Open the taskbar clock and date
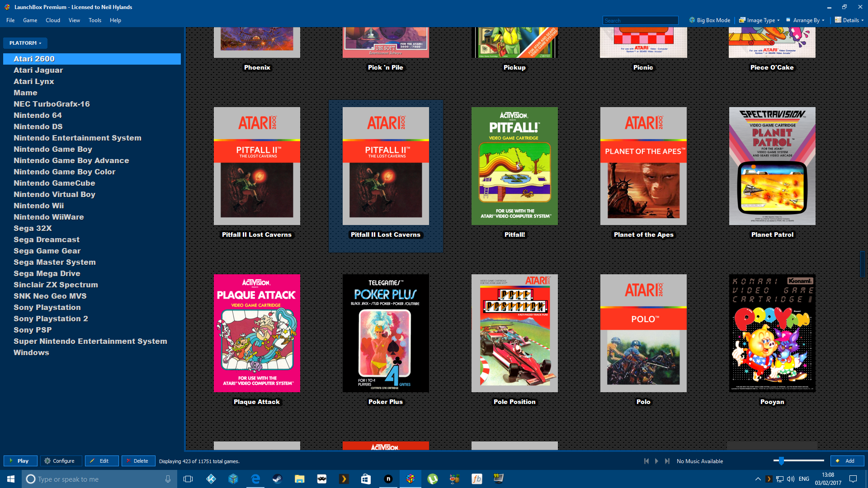This screenshot has width=868, height=488. (828, 479)
